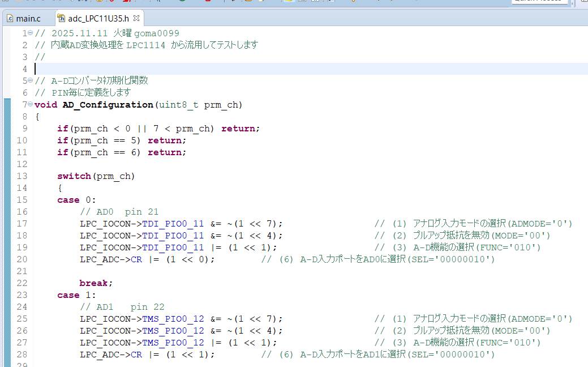Click the switch keyword on line 13
This screenshot has height=367, width=588.
[x=74, y=176]
